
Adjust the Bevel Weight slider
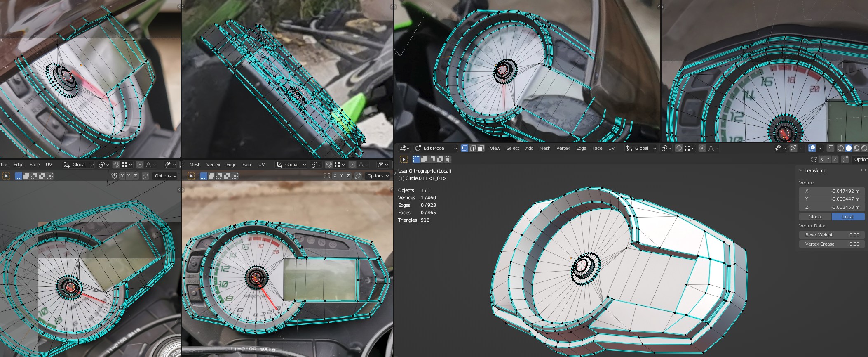click(832, 235)
